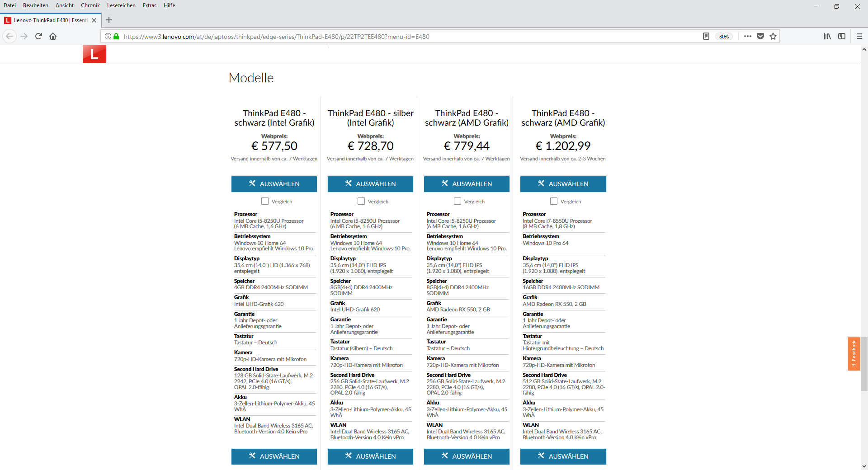
Task: Click top AUSWÄHLEN for silber Intel model
Action: 370,184
